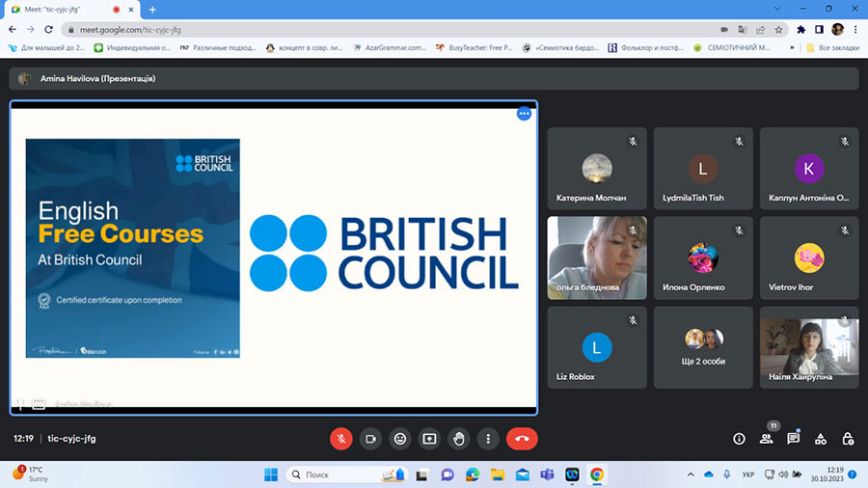Select Vietrov Ihor participant tile
The width and height of the screenshot is (868, 488).
(x=809, y=258)
